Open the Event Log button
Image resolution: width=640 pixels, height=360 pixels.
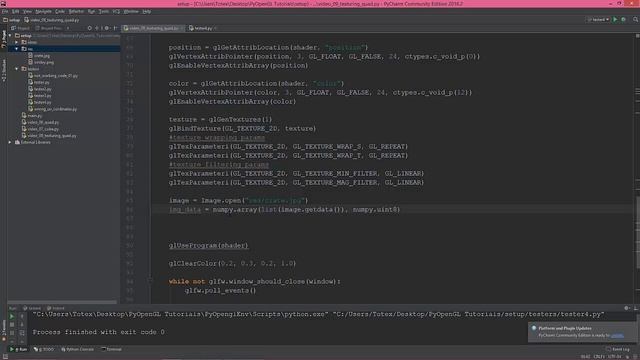618,349
